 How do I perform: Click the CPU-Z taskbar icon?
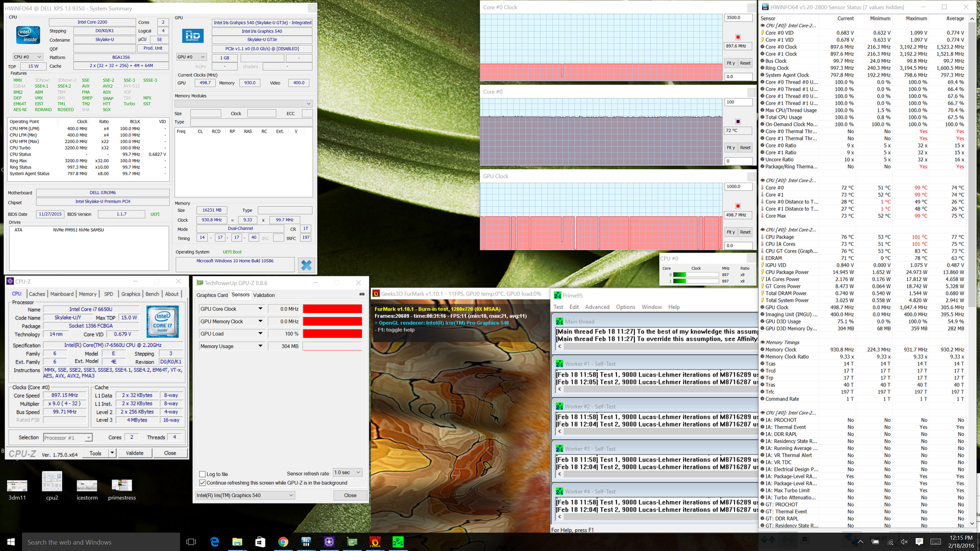(x=329, y=542)
